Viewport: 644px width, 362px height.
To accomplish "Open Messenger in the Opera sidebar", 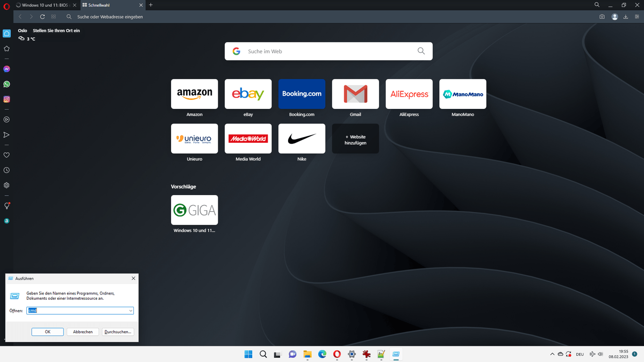I will 7,69.
